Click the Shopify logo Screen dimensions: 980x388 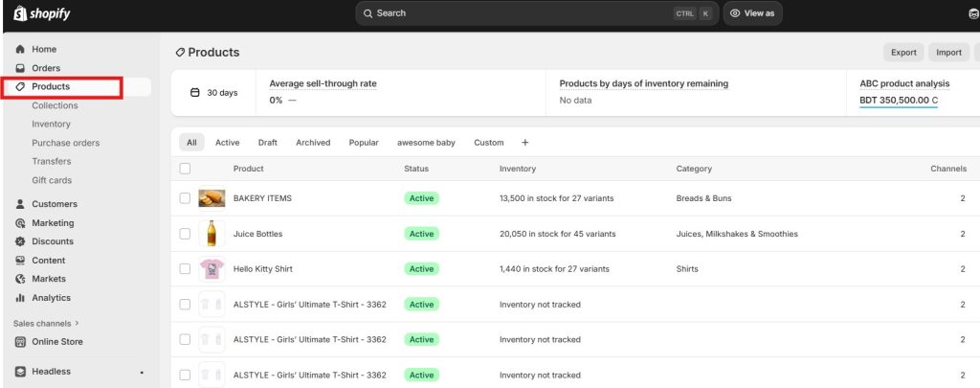(x=42, y=13)
